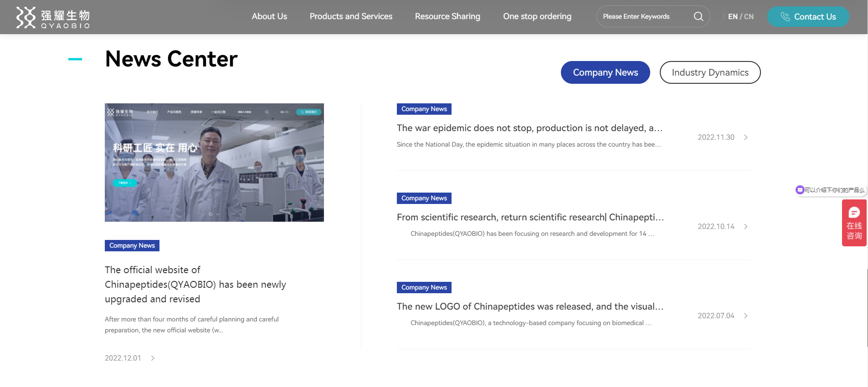Open the featured website upgrade article thumbnail
Screen dimensions: 868x387
(x=214, y=163)
